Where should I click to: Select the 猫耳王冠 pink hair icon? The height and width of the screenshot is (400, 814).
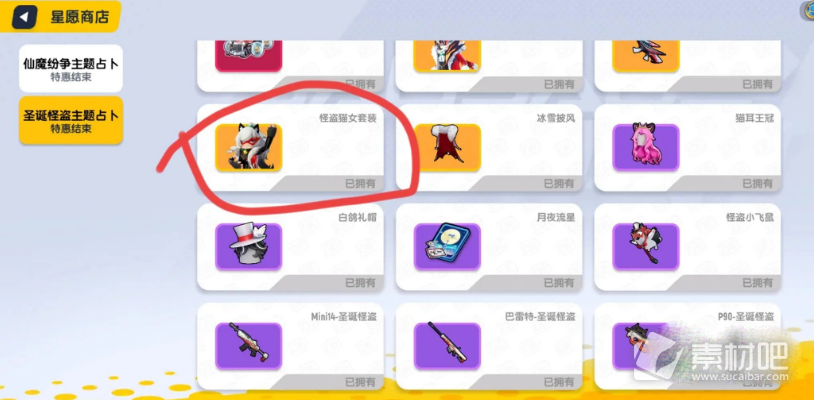coord(646,147)
